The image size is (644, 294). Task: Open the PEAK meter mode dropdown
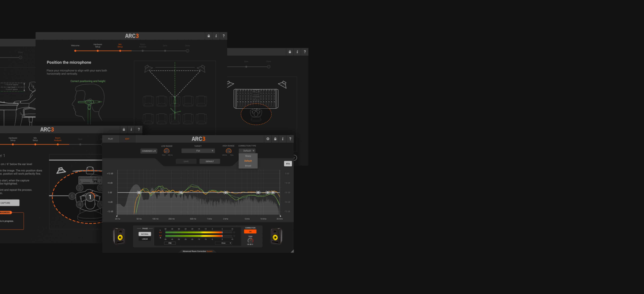(x=224, y=243)
